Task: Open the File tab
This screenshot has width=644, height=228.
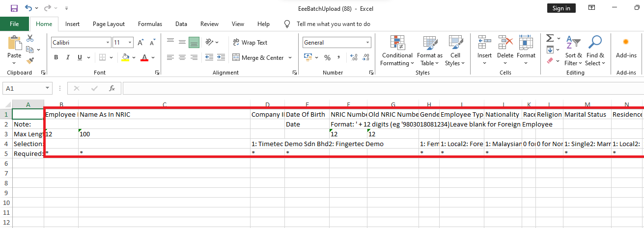Action: click(14, 24)
